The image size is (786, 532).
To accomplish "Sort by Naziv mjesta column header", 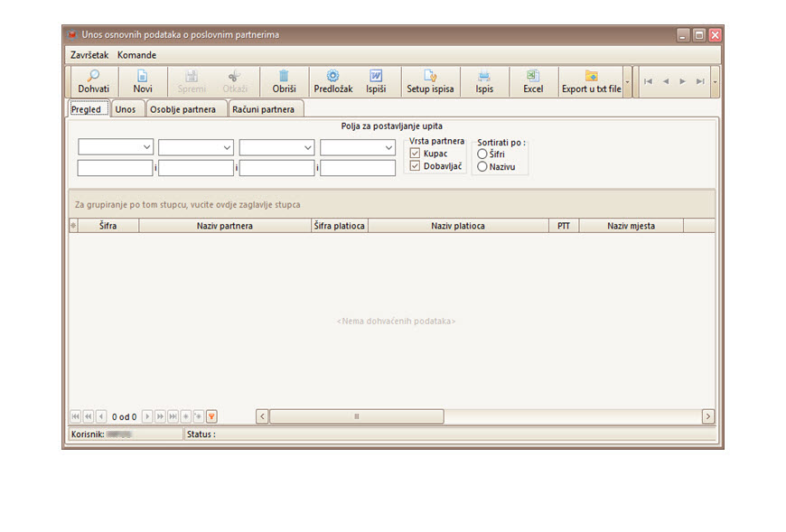I will point(632,226).
